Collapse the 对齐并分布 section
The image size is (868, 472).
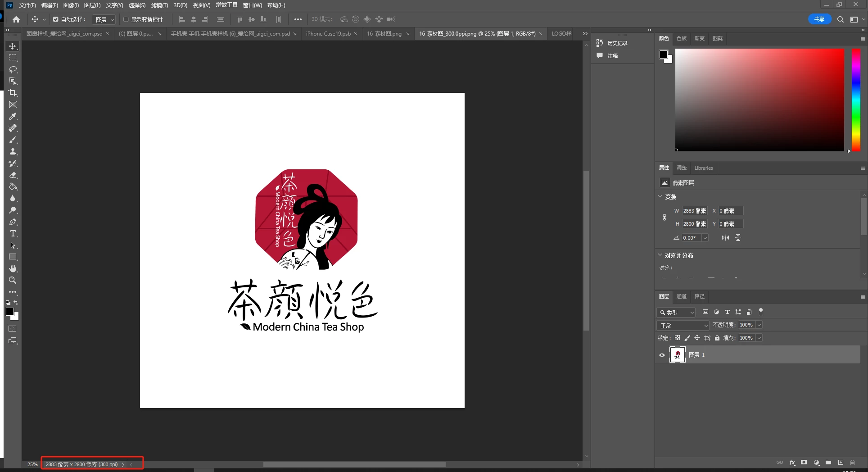660,255
